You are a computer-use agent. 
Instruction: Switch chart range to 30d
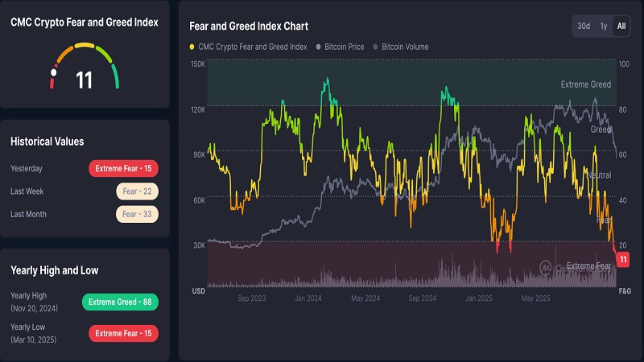point(583,27)
